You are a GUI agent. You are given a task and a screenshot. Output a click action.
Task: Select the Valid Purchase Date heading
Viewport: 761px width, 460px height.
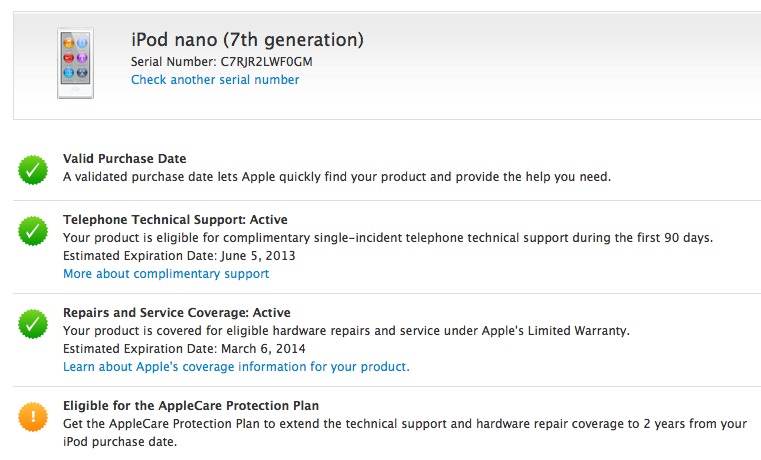tap(125, 159)
